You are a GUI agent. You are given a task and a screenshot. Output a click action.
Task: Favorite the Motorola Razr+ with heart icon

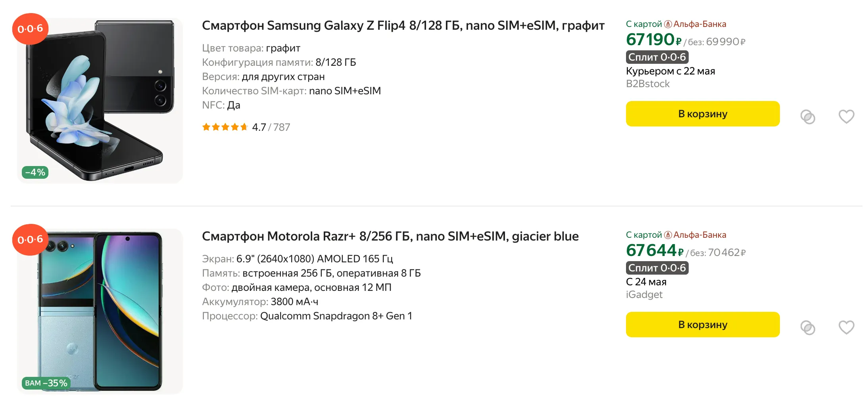(846, 327)
